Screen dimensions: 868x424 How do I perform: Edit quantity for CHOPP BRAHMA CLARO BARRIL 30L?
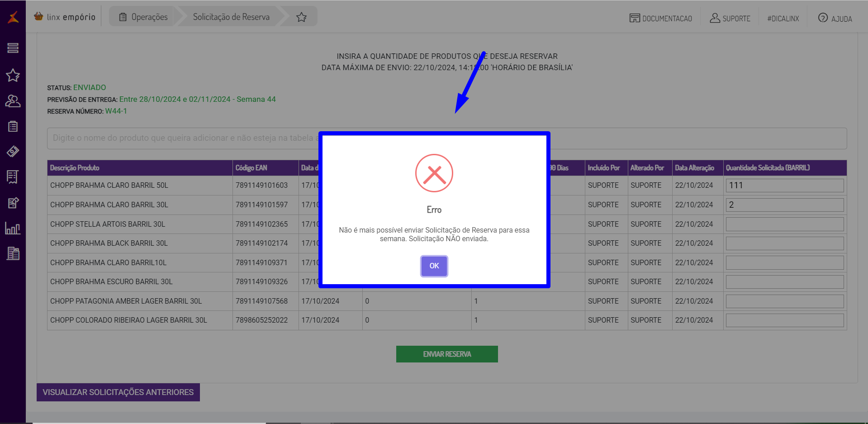point(785,205)
